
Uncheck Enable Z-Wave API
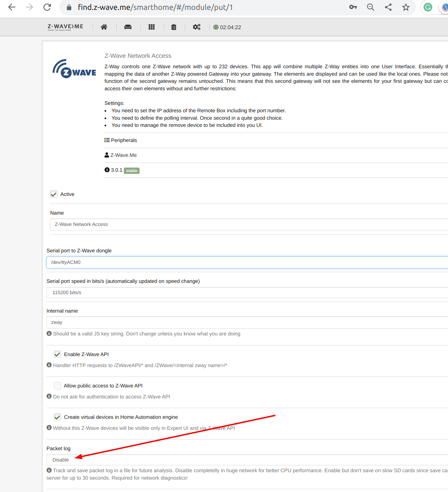pyautogui.click(x=58, y=354)
